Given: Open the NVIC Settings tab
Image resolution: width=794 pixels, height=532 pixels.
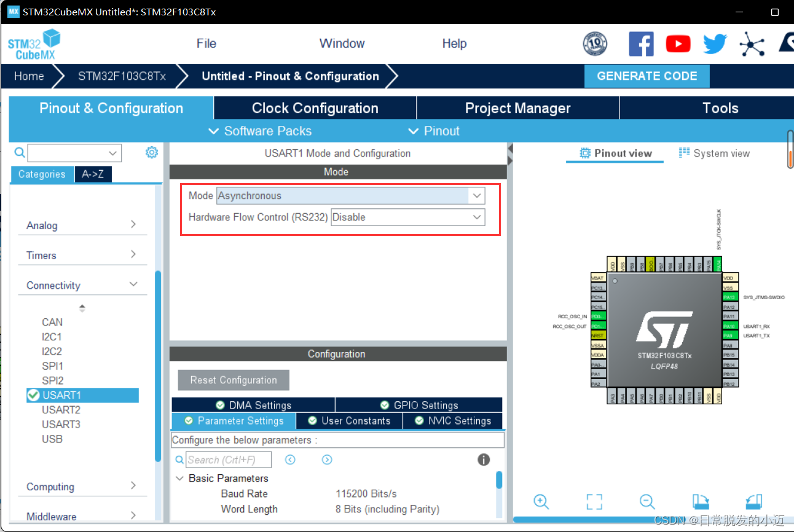Looking at the screenshot, I should point(453,421).
